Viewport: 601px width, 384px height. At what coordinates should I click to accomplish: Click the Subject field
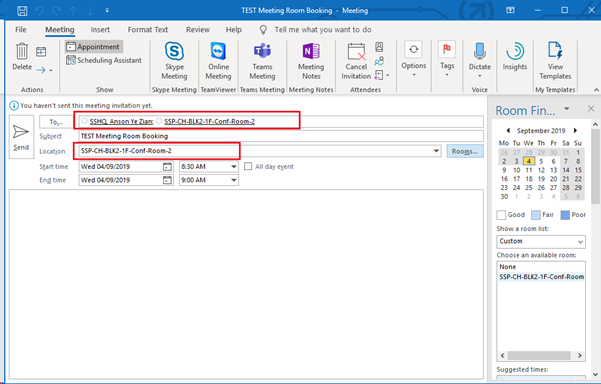click(281, 136)
